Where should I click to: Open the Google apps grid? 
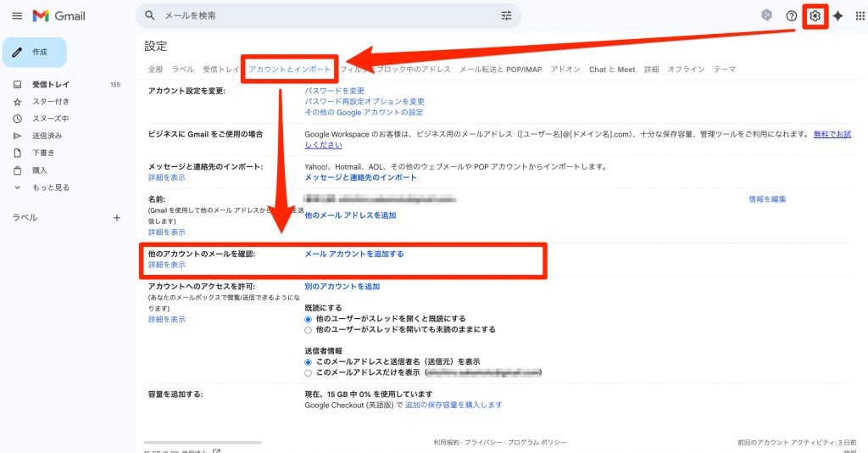tap(860, 16)
